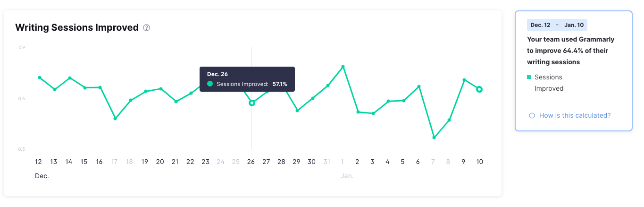Click the Writing Sessions Improved chart title
Image resolution: width=644 pixels, height=207 pixels.
click(77, 27)
